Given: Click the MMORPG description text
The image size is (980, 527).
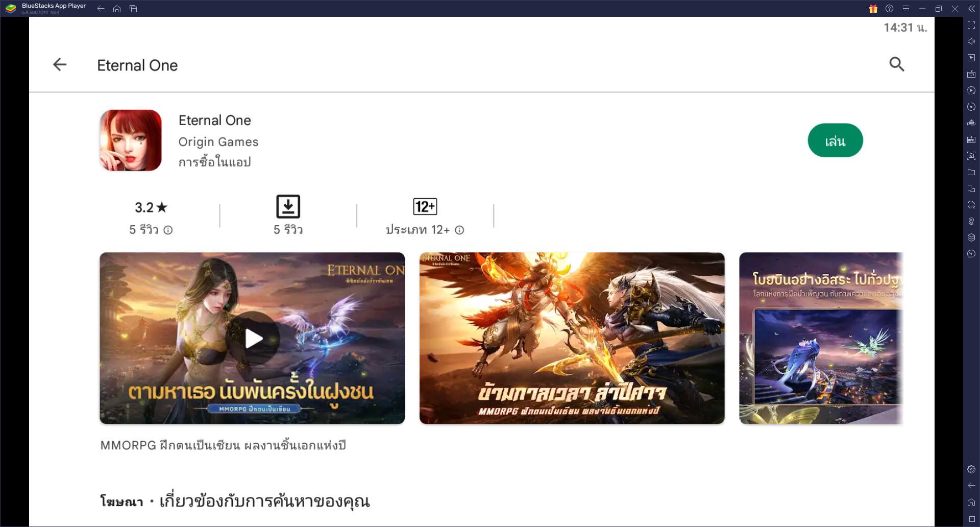Looking at the screenshot, I should [223, 445].
